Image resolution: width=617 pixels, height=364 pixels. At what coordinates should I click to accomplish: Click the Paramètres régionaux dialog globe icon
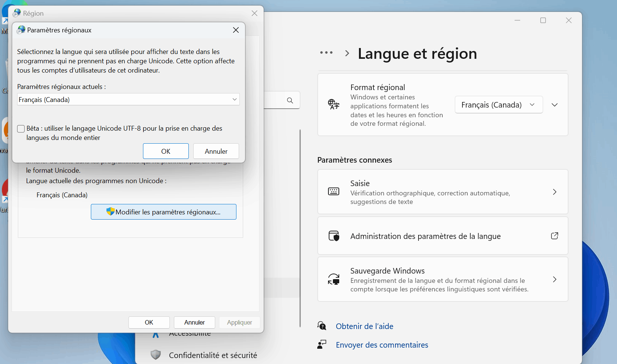coord(21,30)
